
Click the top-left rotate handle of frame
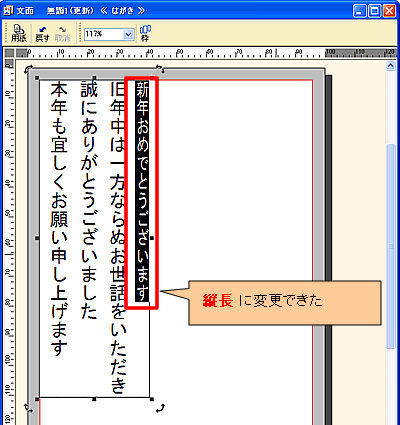(28, 69)
